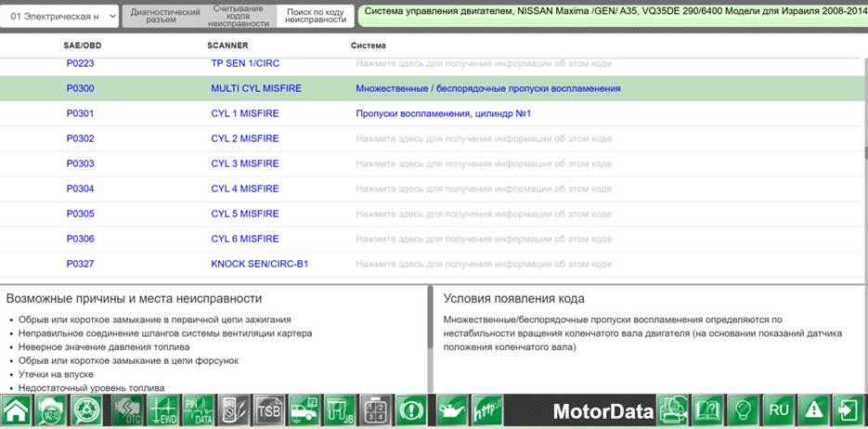
Task: Open the wheel hub search icon
Action: [86, 410]
